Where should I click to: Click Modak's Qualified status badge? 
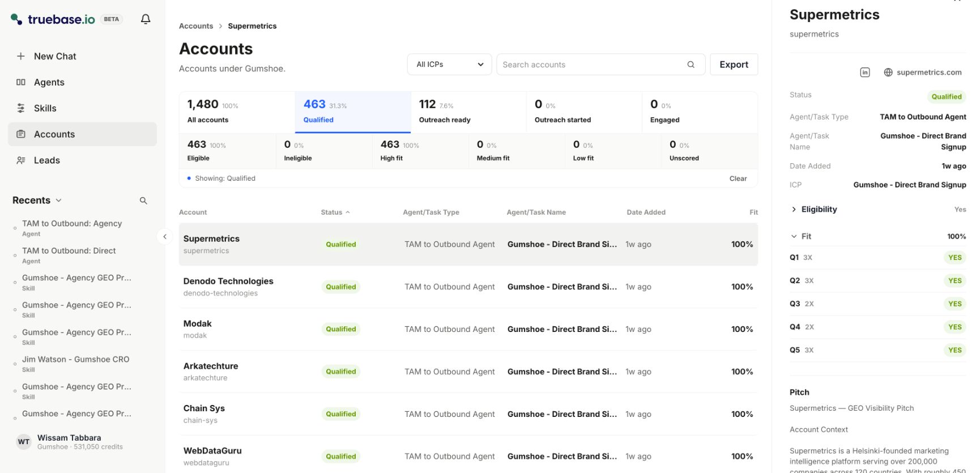(x=341, y=329)
